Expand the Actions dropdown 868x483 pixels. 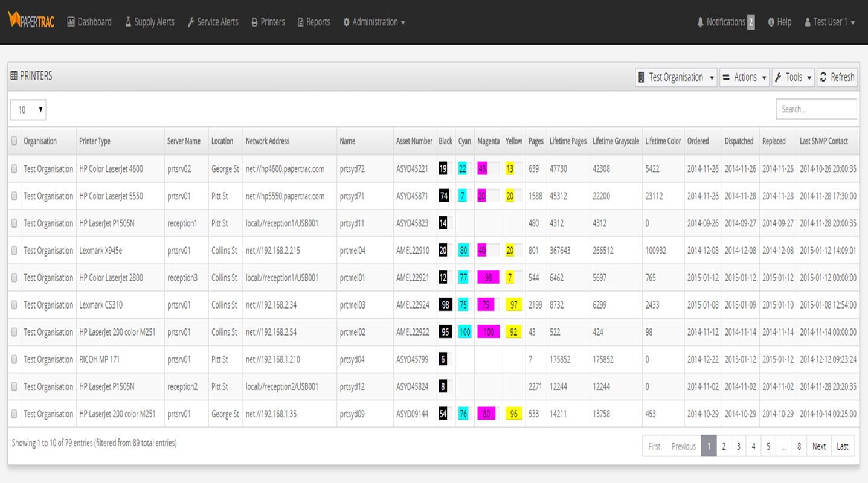point(744,77)
